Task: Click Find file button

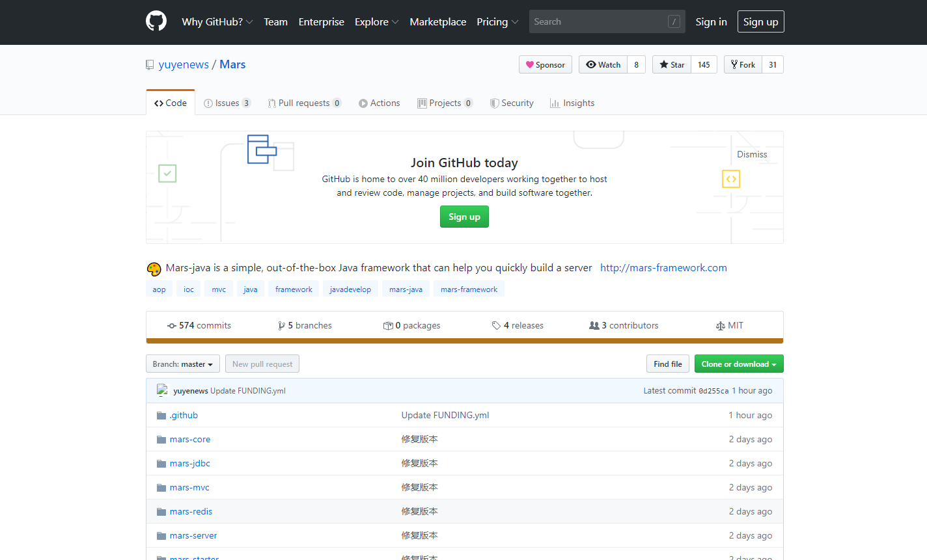Action: tap(668, 364)
